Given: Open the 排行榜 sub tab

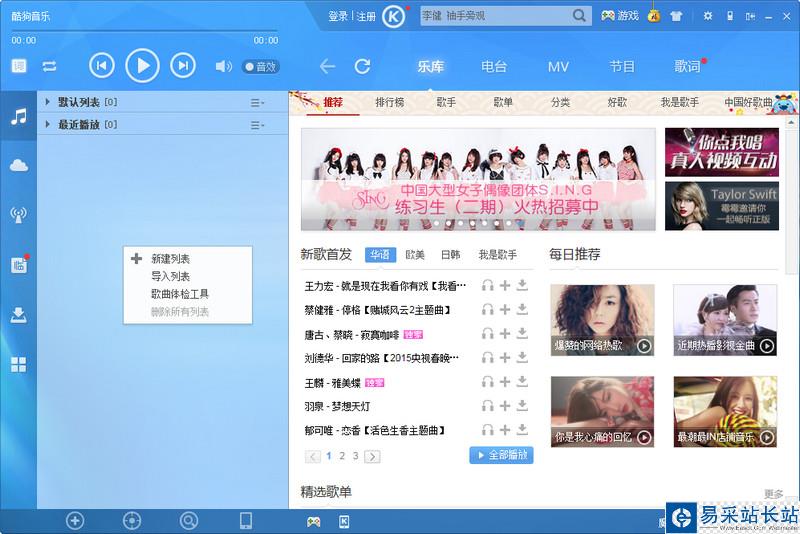Looking at the screenshot, I should tap(390, 103).
